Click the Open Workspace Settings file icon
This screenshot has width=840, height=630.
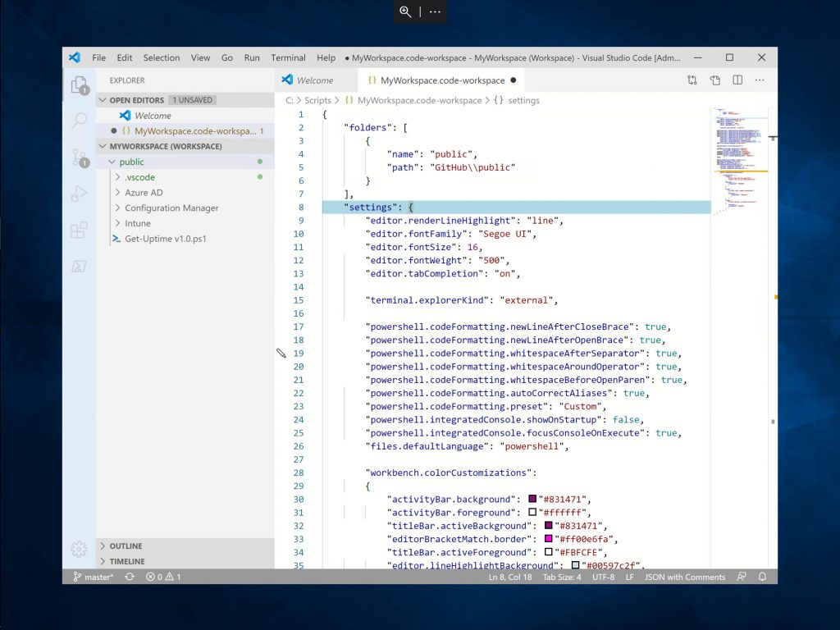click(715, 80)
